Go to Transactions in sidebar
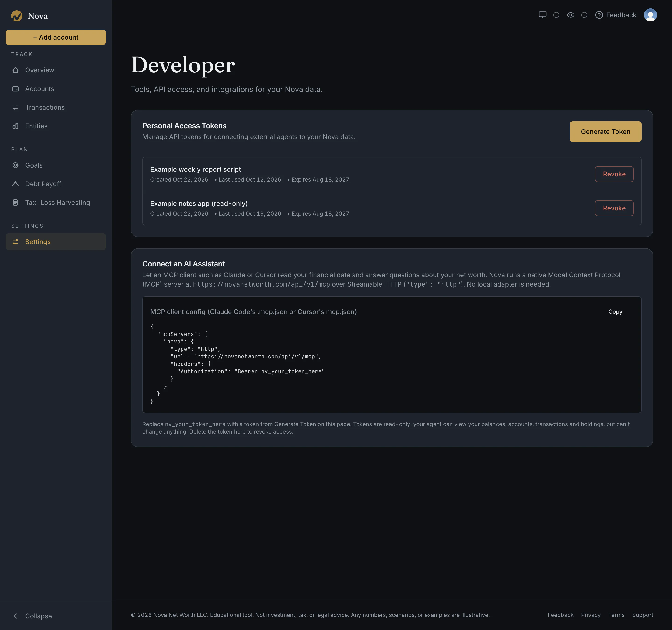The height and width of the screenshot is (630, 672). (x=56, y=107)
